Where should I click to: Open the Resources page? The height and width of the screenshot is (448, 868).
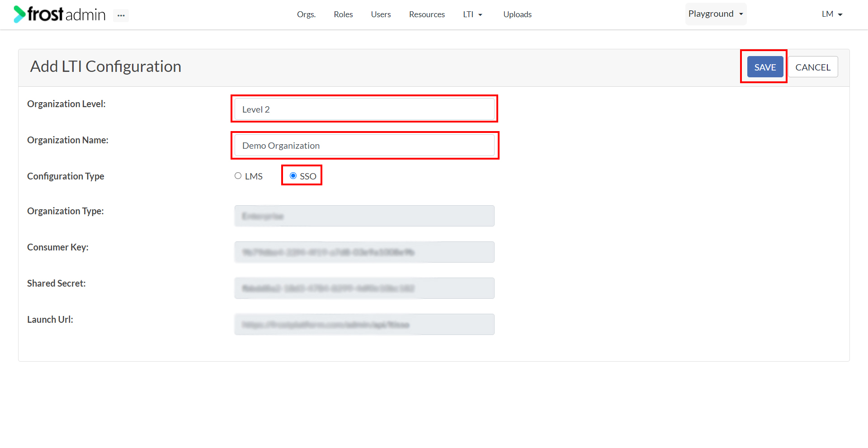coord(427,14)
